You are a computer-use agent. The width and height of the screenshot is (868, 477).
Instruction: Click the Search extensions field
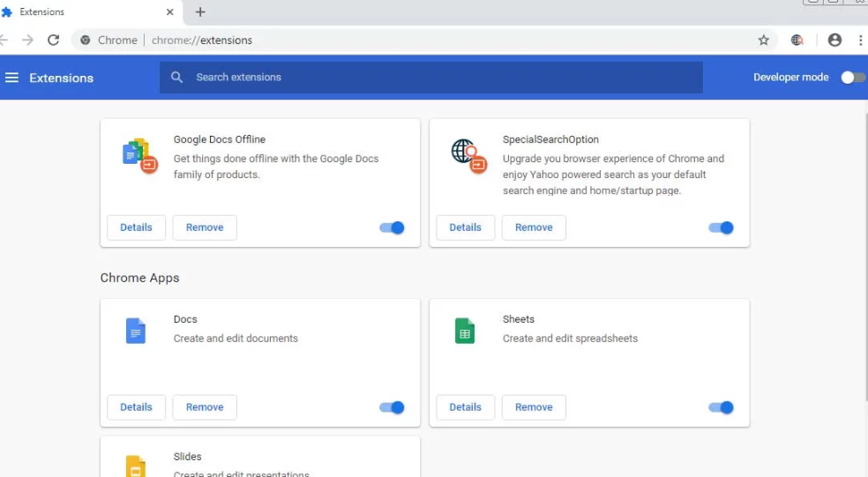pos(430,78)
